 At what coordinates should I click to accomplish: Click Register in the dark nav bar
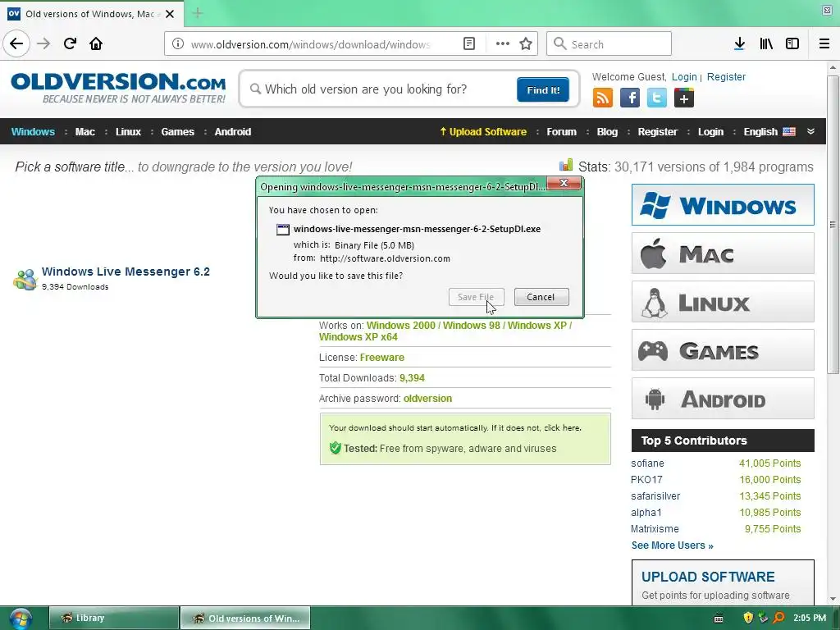click(657, 132)
